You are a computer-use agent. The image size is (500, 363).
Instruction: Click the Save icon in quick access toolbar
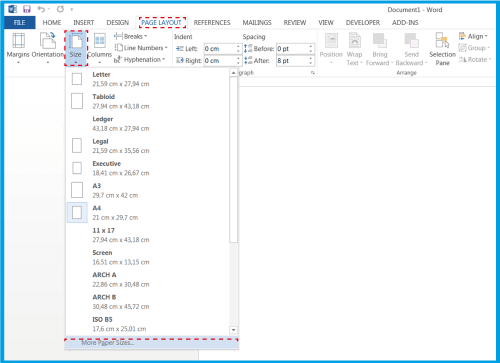click(x=27, y=9)
